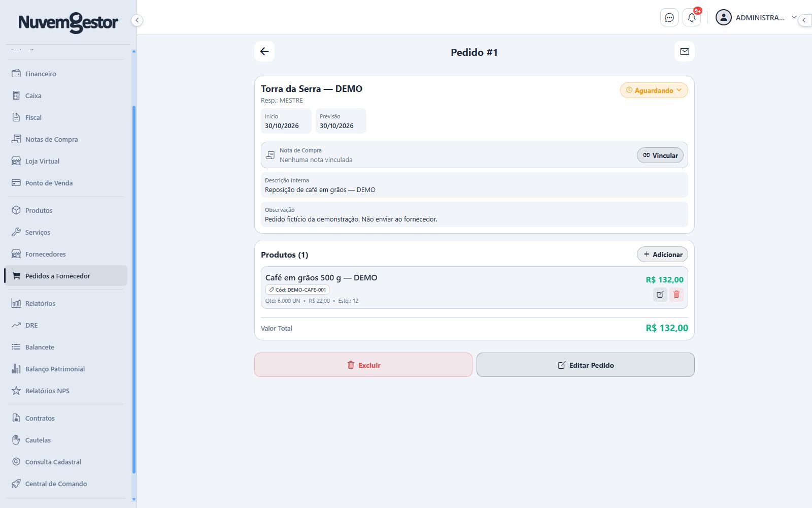Click the Pedidos a Fornecedor cart icon
This screenshot has width=812, height=508.
click(16, 276)
